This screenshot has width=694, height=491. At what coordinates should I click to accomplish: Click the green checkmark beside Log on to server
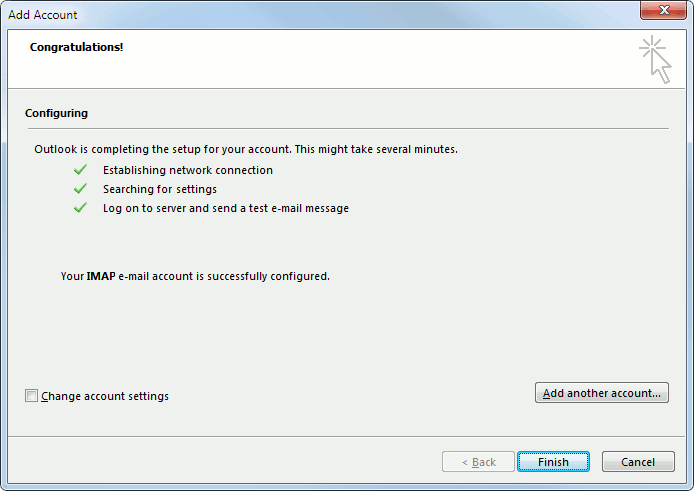click(x=80, y=208)
